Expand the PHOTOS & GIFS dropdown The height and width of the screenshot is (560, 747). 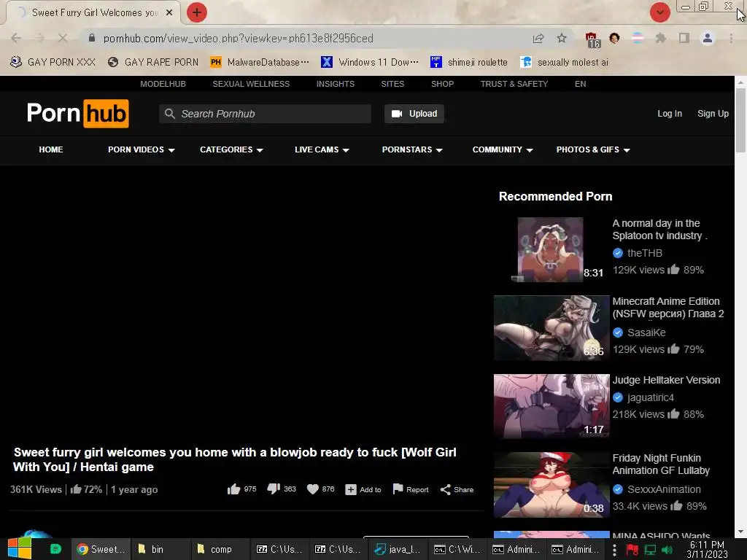tap(593, 149)
